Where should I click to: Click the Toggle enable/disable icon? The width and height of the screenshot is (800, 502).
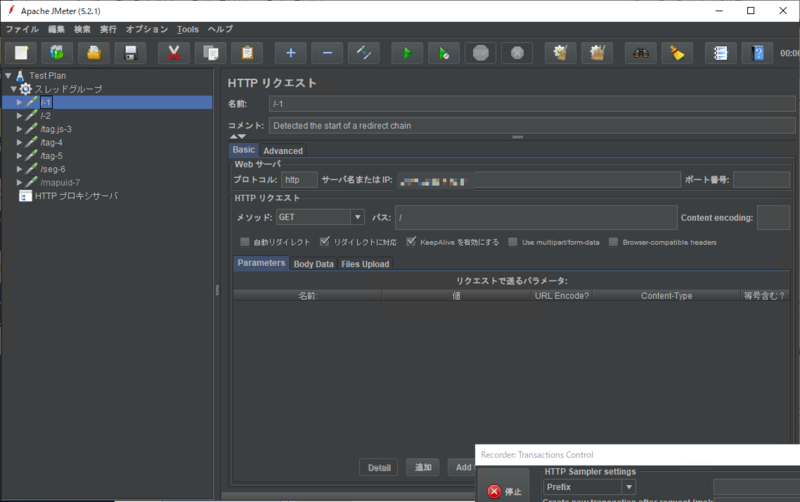(364, 53)
